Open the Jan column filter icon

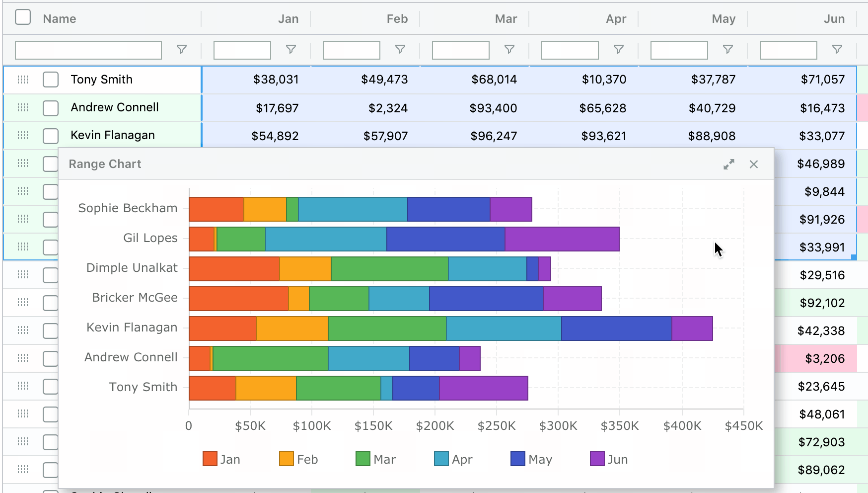(x=291, y=49)
